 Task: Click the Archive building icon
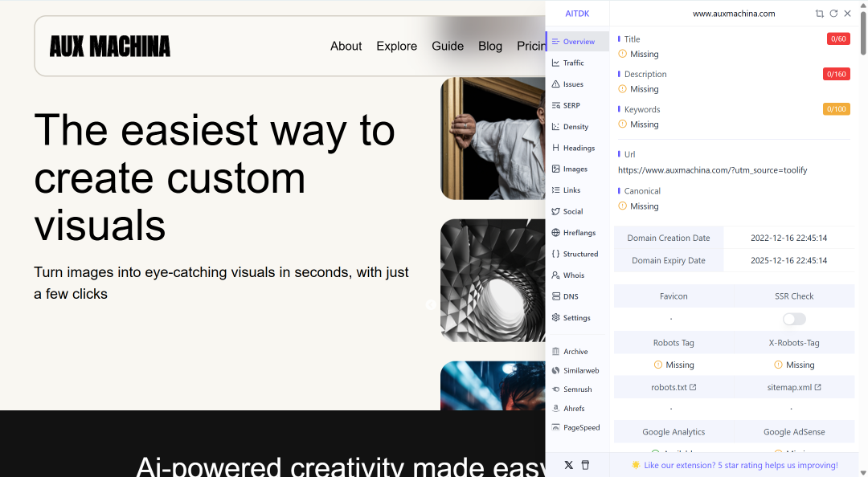click(556, 352)
